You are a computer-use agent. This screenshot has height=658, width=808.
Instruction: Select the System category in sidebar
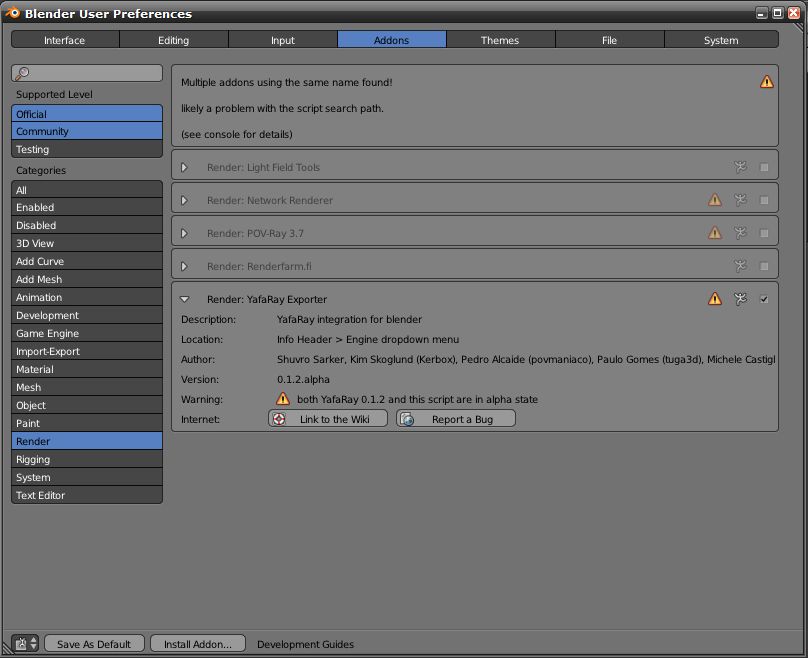87,478
